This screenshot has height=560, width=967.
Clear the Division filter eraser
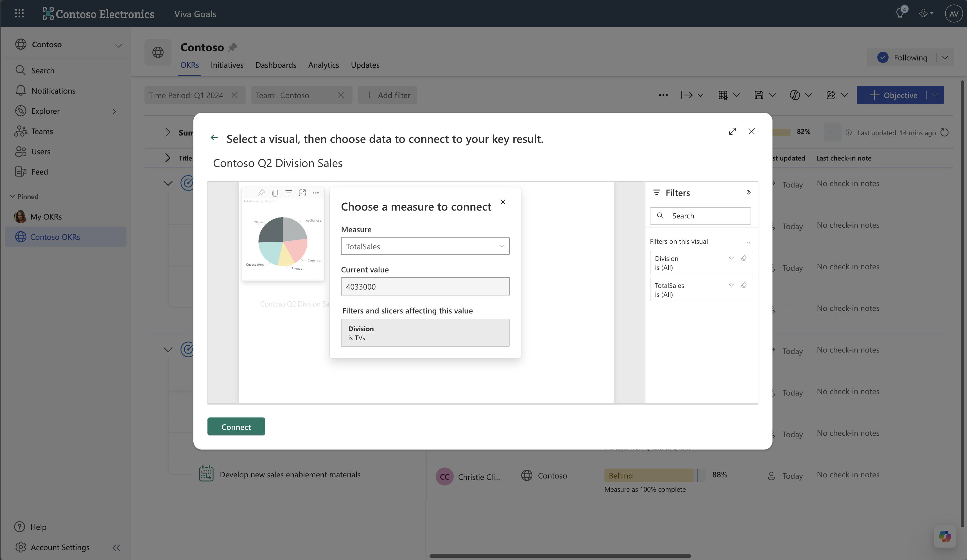(744, 258)
